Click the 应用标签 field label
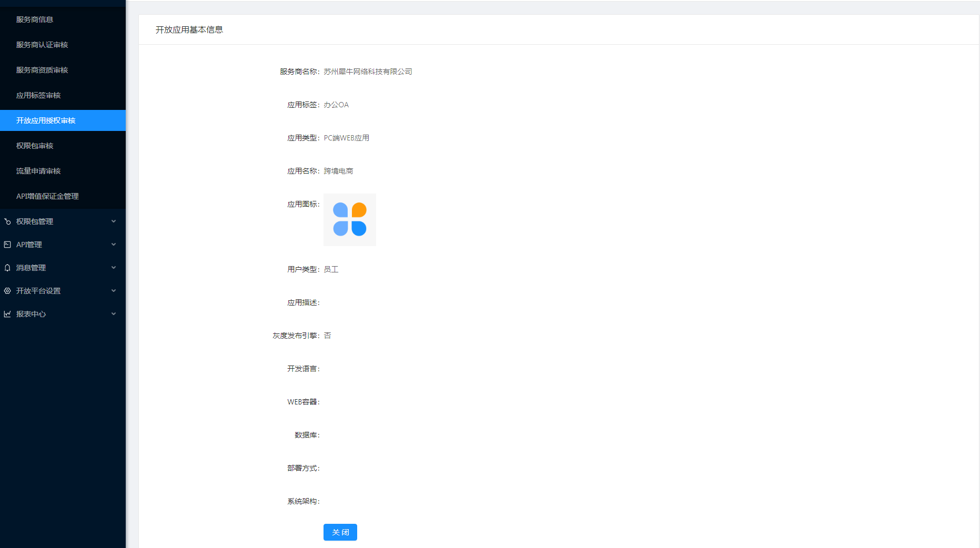Screen dimensions: 980x548 (x=303, y=105)
